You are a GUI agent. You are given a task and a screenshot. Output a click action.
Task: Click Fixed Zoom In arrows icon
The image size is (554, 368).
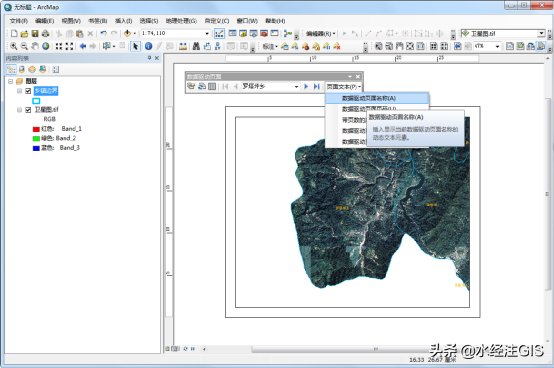pos(59,46)
